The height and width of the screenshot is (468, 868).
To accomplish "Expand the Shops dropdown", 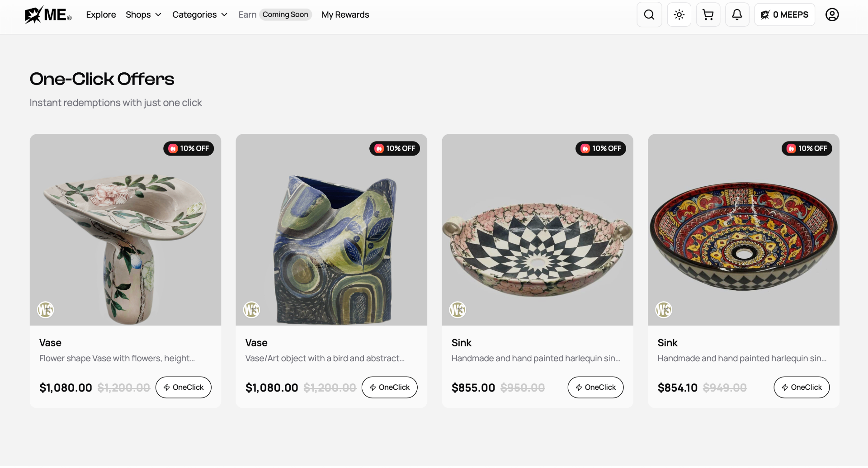I will [x=143, y=14].
